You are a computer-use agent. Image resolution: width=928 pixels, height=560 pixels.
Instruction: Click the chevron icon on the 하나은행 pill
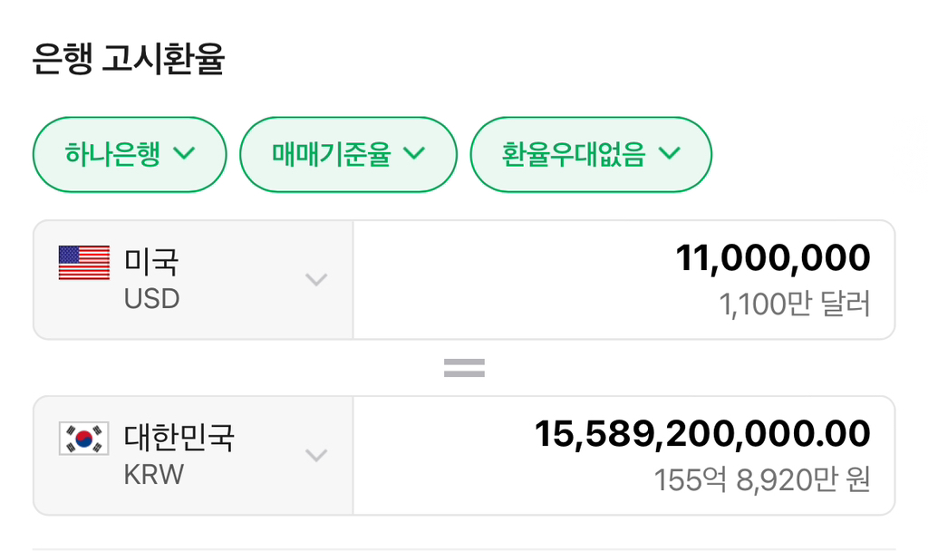point(186,154)
